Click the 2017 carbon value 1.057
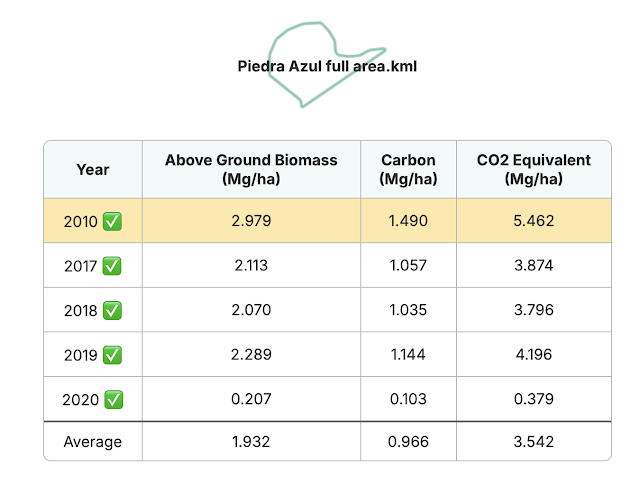 pyautogui.click(x=408, y=265)
